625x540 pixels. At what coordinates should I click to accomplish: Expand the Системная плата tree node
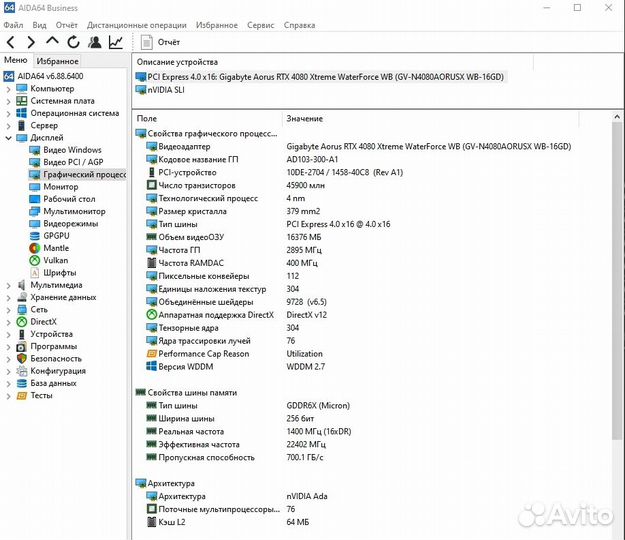8,101
